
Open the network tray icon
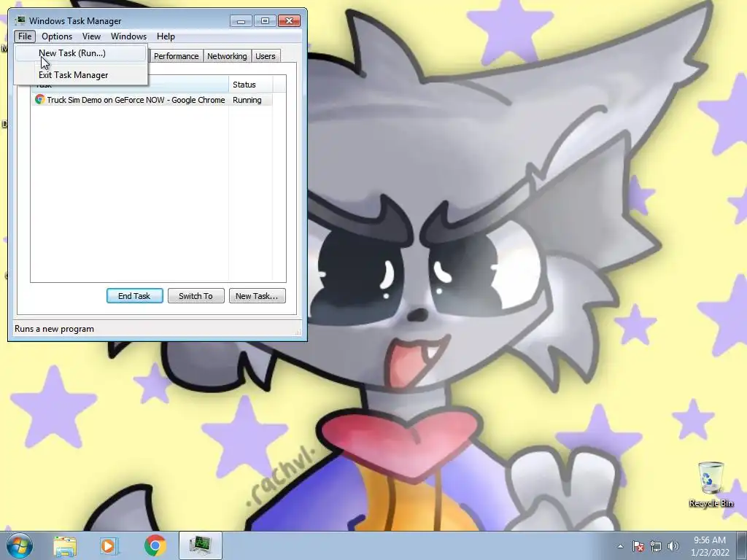click(x=656, y=546)
